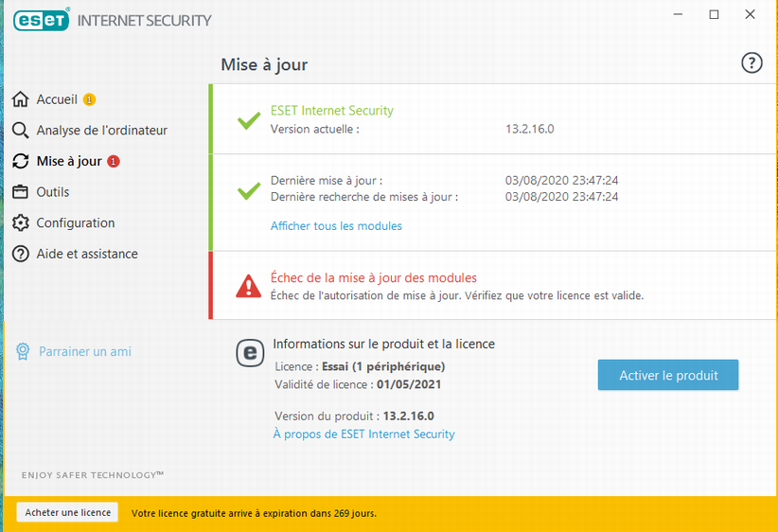Click the Parrainer un ami ribbon icon
This screenshot has height=532, width=778.
23,351
